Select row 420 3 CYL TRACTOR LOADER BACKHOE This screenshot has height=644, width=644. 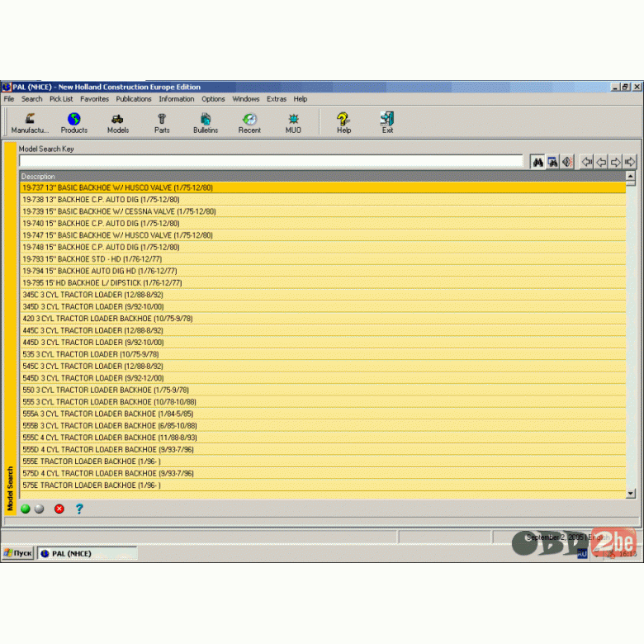point(322,319)
